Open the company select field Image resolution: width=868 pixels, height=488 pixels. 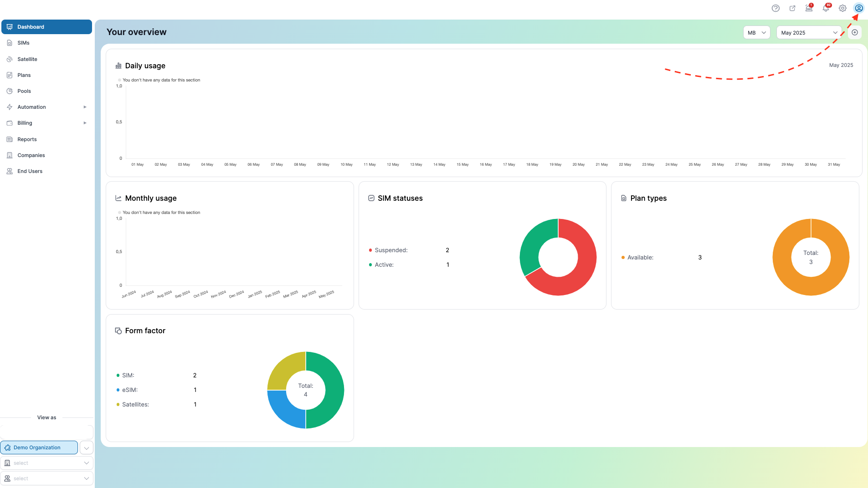point(47,463)
